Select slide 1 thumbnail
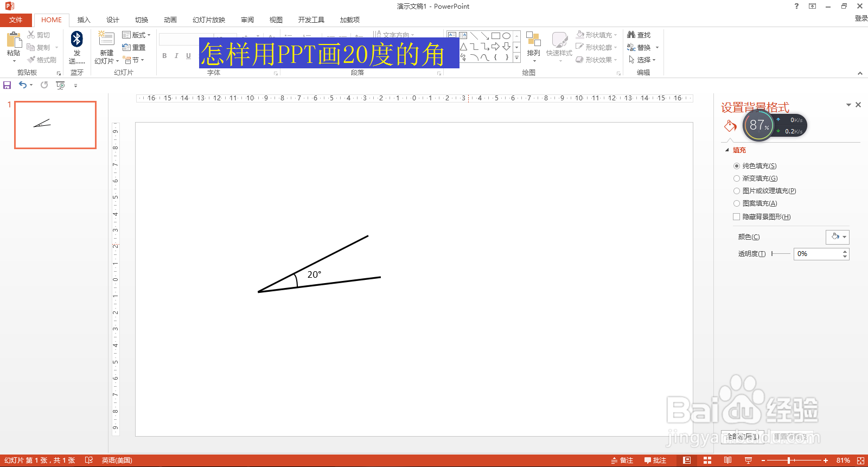 click(55, 125)
